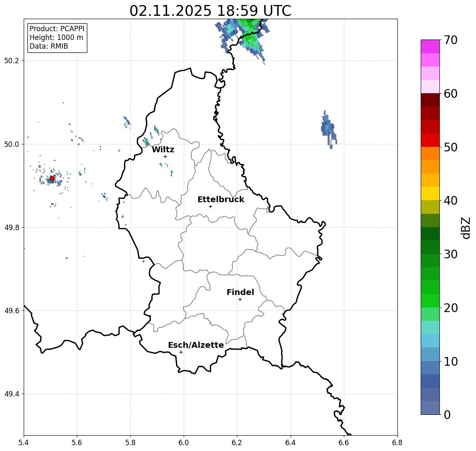Click the plus marker below Wiltz

165,156
